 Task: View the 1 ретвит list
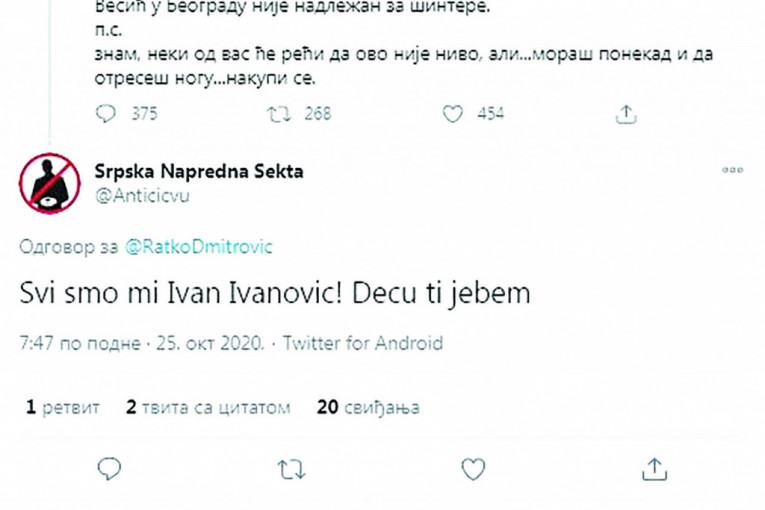pos(64,407)
